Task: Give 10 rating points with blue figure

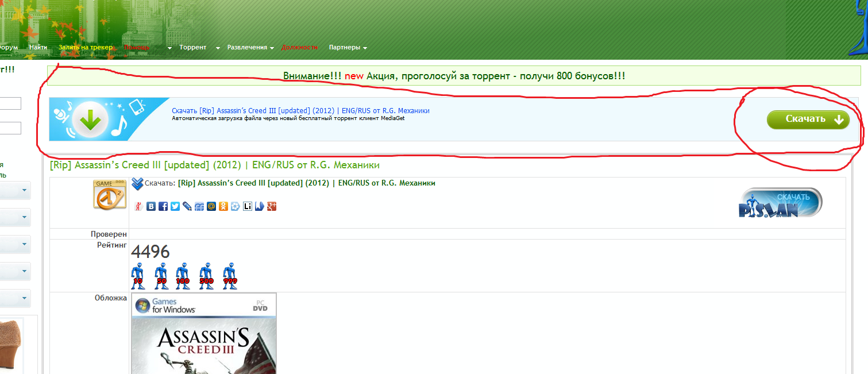Action: 137,276
